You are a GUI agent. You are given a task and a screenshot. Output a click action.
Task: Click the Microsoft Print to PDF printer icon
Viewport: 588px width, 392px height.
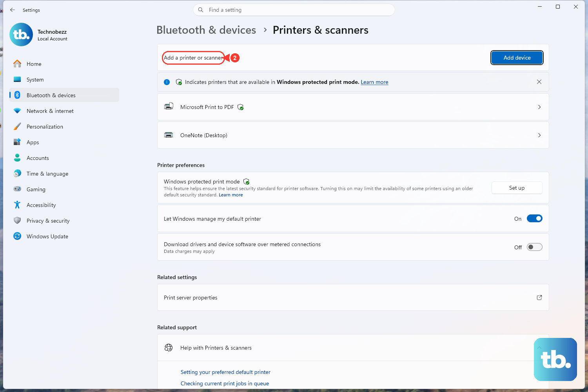pos(169,107)
